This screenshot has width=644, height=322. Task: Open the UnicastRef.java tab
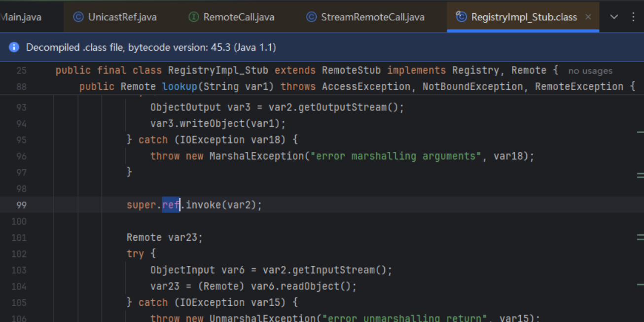pos(122,17)
